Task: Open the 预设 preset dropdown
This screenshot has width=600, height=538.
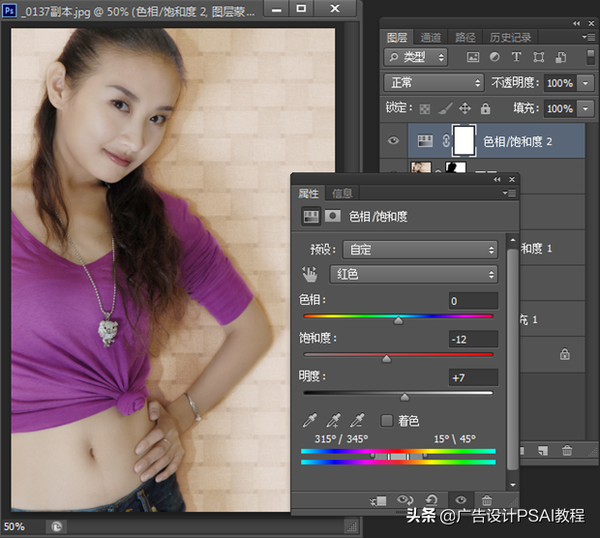Action: [419, 249]
